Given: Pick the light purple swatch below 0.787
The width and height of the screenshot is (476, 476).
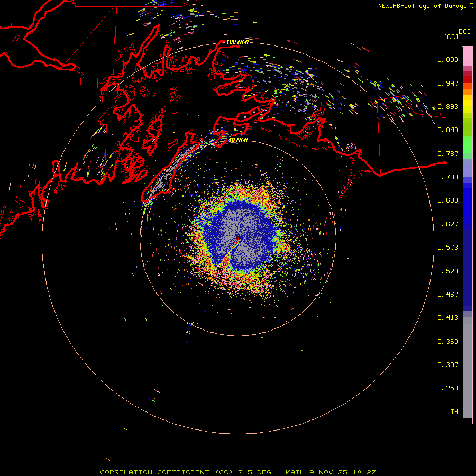Looking at the screenshot, I should tap(467, 168).
